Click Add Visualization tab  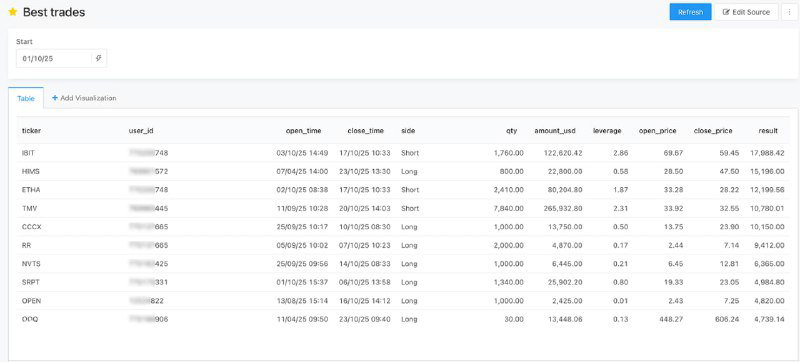pyautogui.click(x=84, y=98)
